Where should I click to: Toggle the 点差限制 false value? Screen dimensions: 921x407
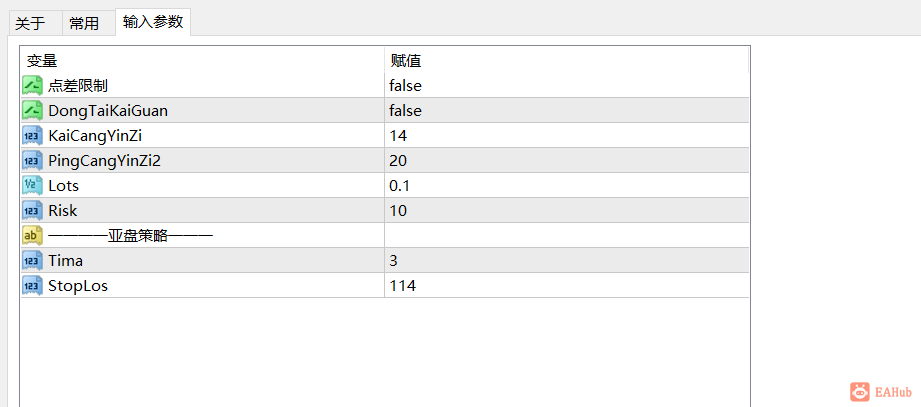(567, 86)
